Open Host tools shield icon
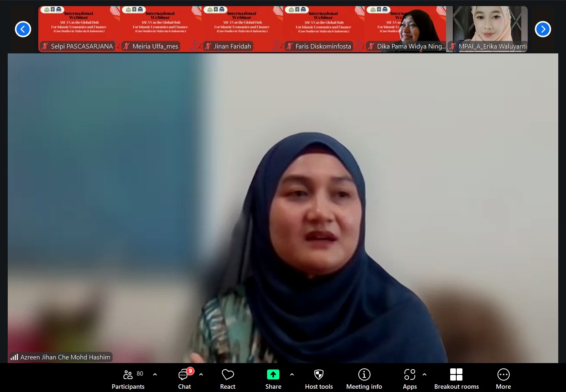 point(319,374)
